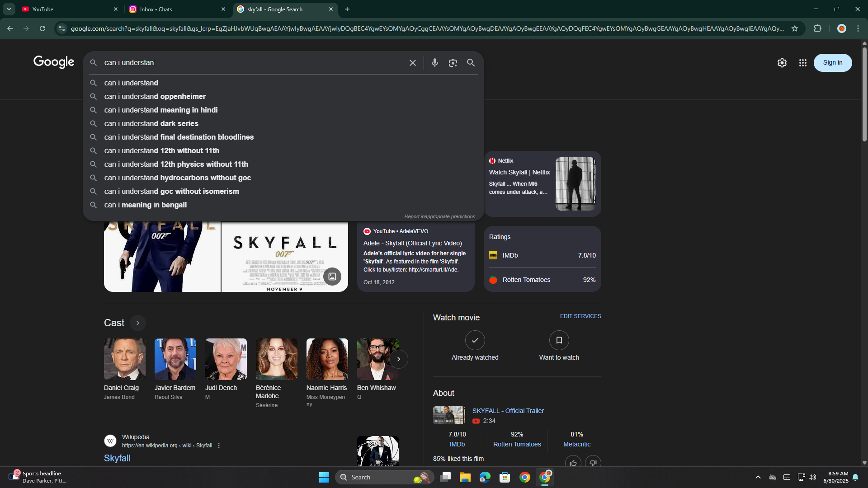Open the image gallery icon on Skyfall poster
The image size is (868, 488).
pos(332,277)
